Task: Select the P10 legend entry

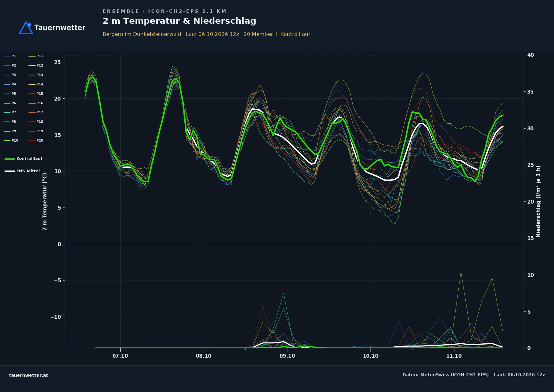Action: (11, 140)
